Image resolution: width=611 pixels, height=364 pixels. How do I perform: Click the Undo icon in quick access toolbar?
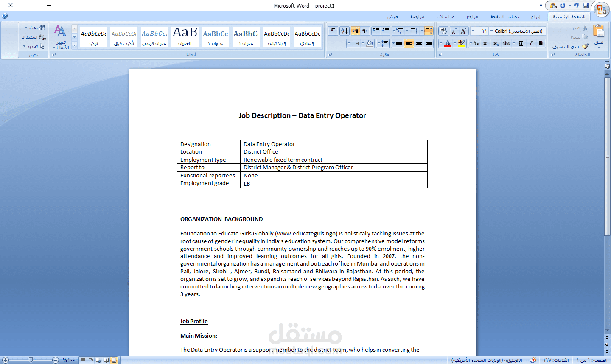(576, 6)
